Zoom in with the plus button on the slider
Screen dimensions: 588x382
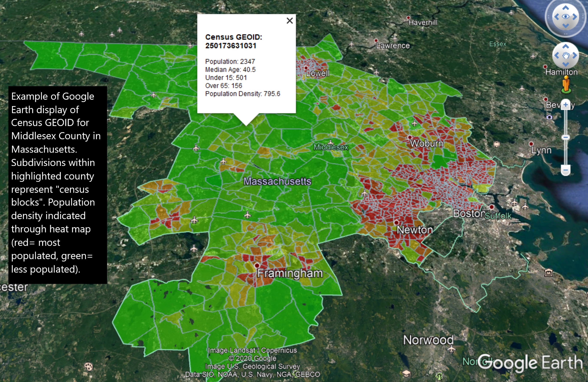point(565,105)
